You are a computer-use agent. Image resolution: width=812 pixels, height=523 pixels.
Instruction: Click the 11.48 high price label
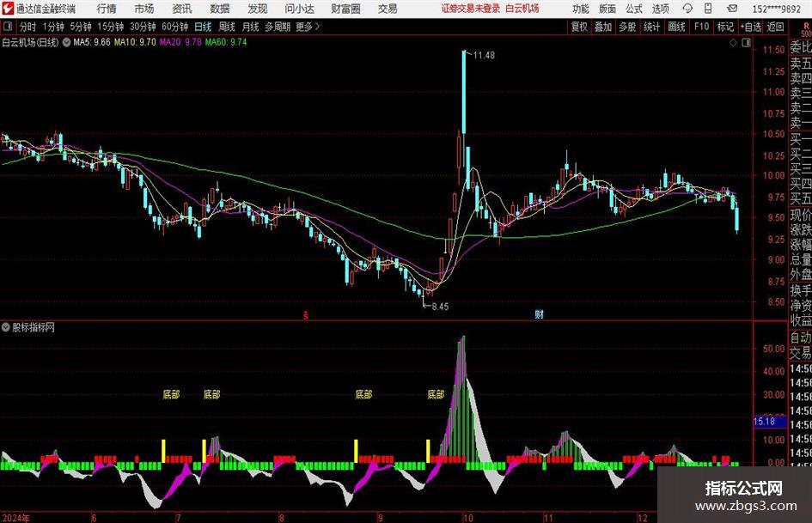[x=484, y=56]
